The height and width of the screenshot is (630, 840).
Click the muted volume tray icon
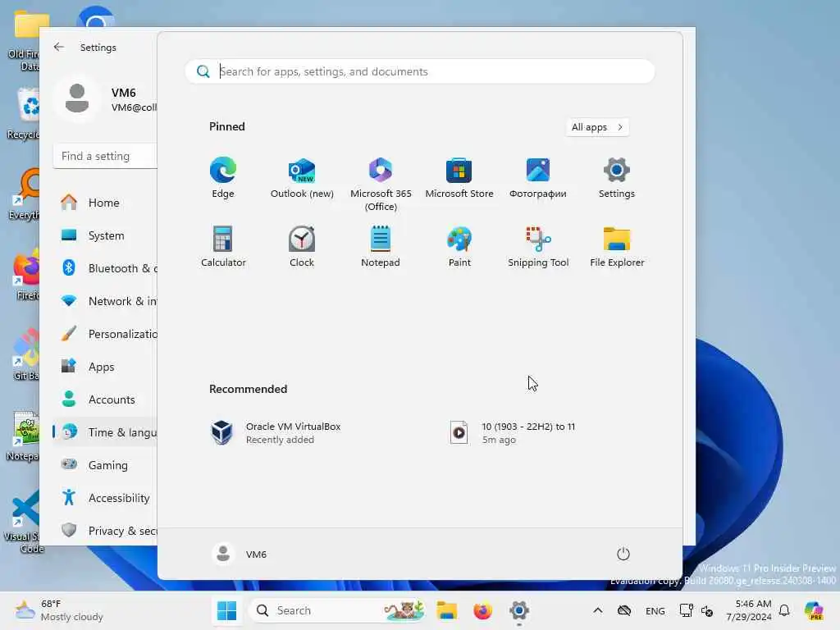(x=706, y=610)
